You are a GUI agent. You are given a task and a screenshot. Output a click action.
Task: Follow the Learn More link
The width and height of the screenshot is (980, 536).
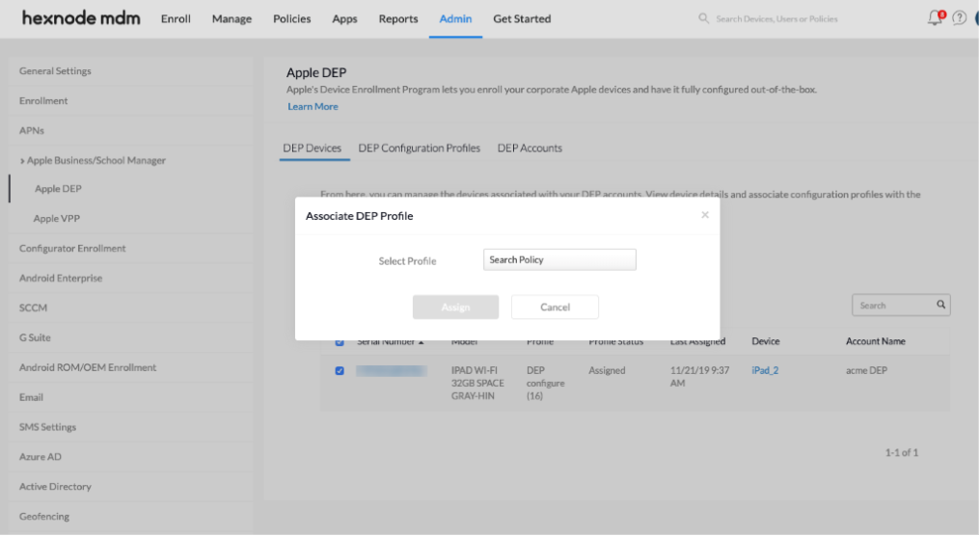[x=313, y=107]
